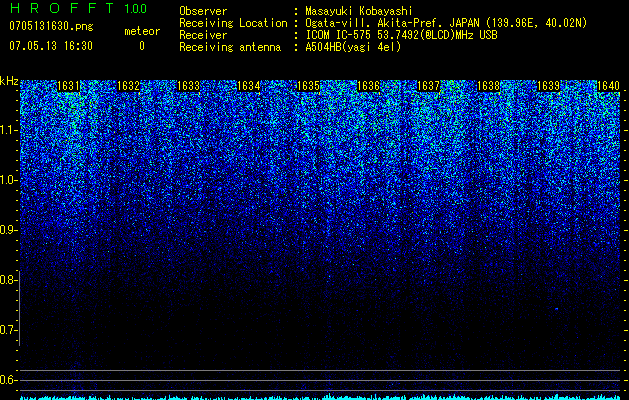Click the 1633 time marker
This screenshot has height=400, width=629.
[x=189, y=86]
